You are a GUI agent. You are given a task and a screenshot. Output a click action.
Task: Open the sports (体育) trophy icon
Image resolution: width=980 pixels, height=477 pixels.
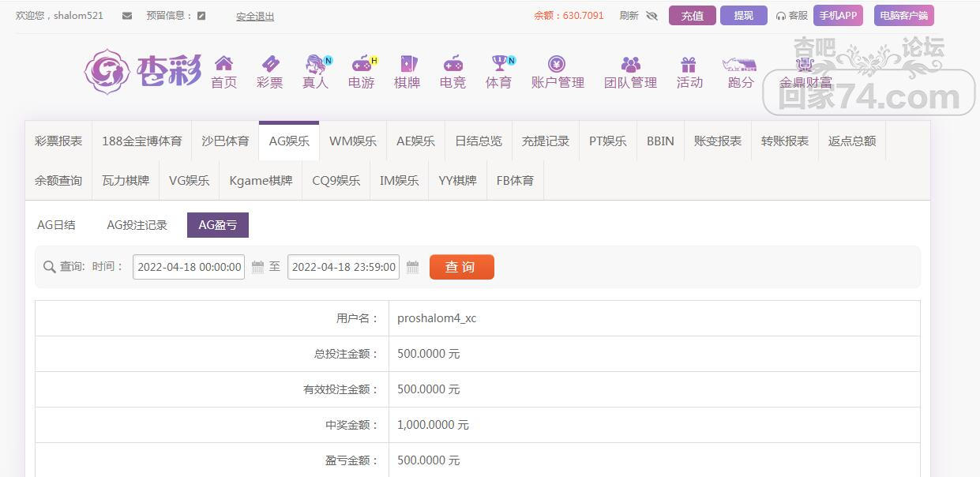498,64
